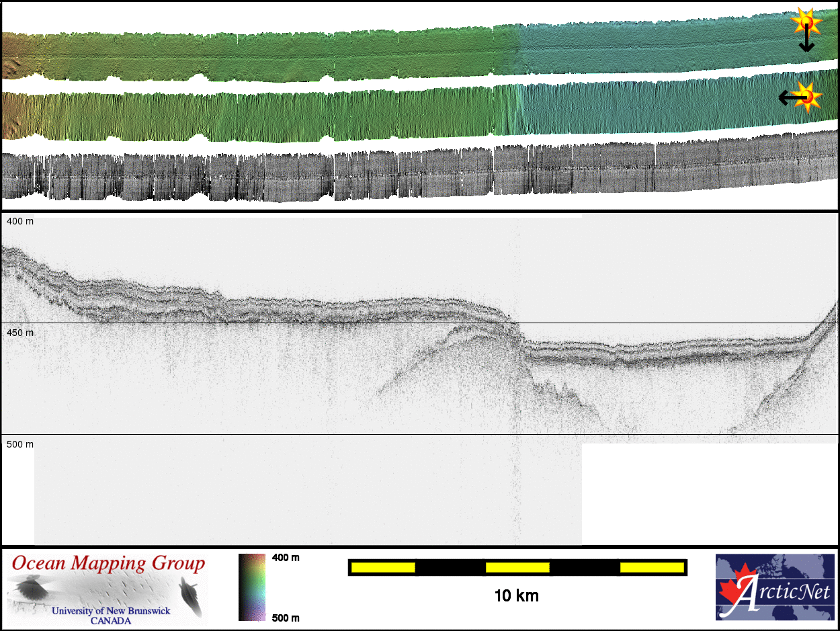
Task: Click the ArcticNet logo
Action: (774, 587)
